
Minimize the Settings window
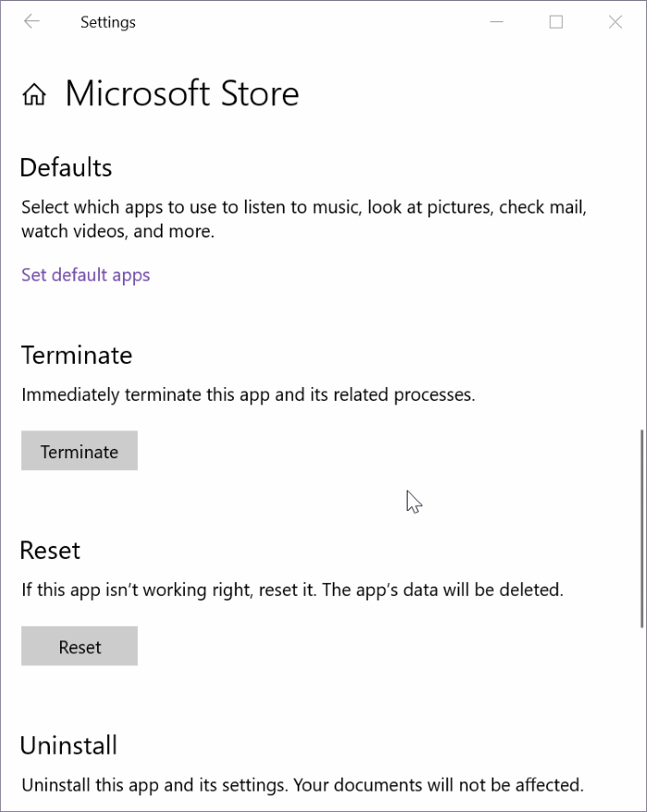[496, 21]
